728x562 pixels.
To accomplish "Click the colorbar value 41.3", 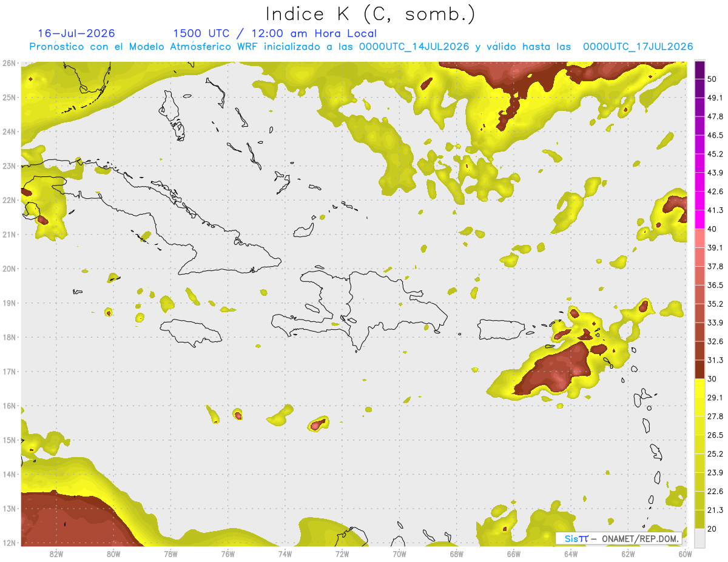I will pos(715,210).
